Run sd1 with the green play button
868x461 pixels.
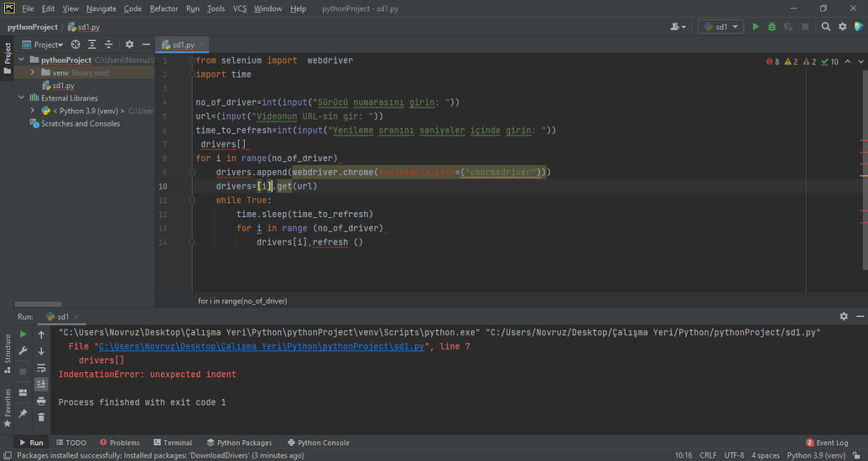click(756, 27)
